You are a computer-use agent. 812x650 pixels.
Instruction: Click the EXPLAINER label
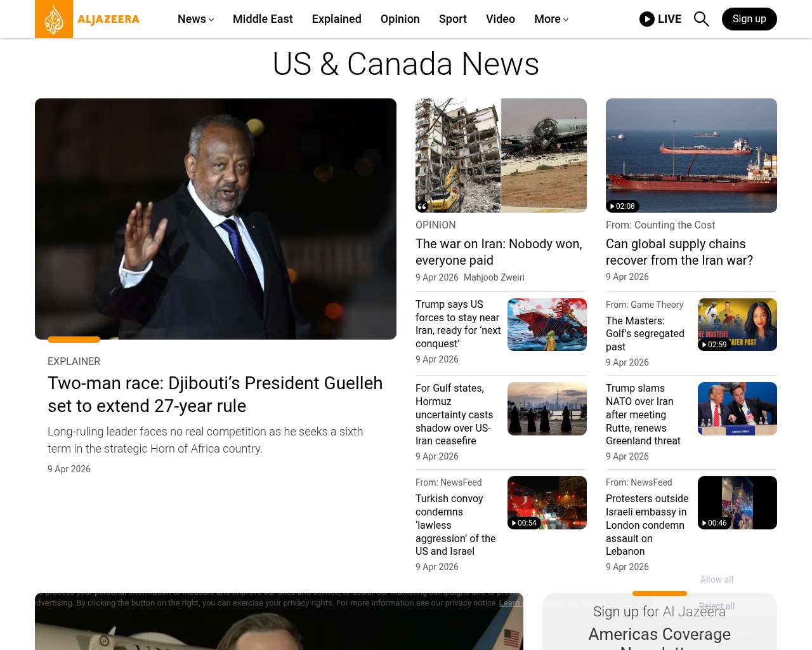pos(74,361)
